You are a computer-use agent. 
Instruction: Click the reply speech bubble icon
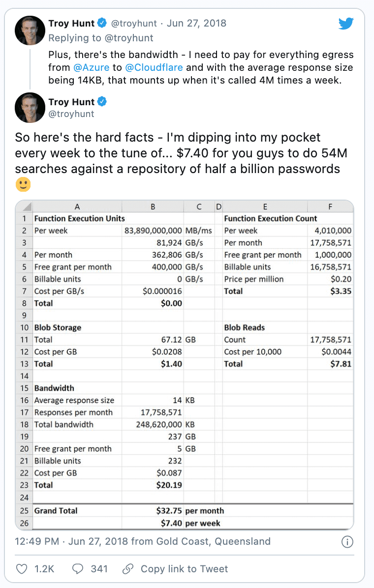[x=78, y=569]
